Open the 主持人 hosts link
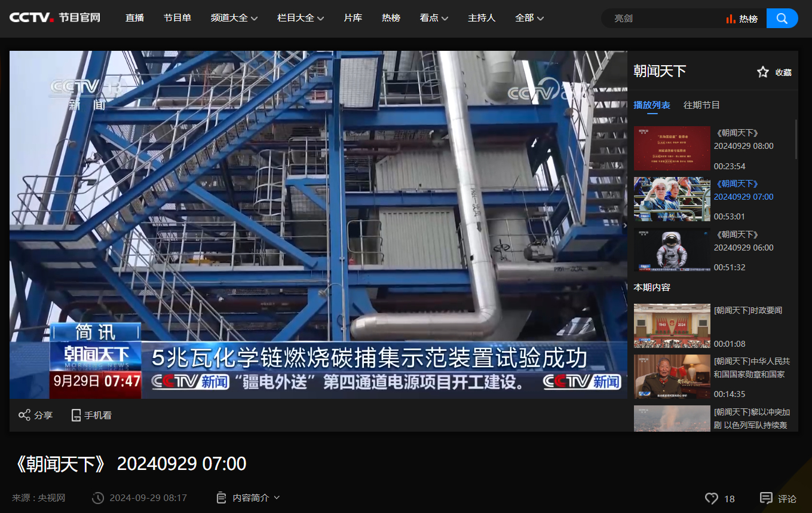This screenshot has width=812, height=513. click(481, 18)
